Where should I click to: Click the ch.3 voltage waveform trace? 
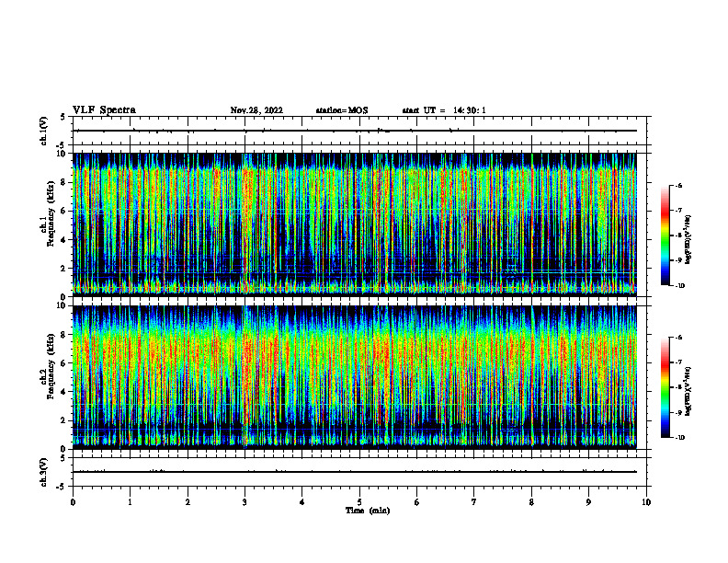click(355, 472)
